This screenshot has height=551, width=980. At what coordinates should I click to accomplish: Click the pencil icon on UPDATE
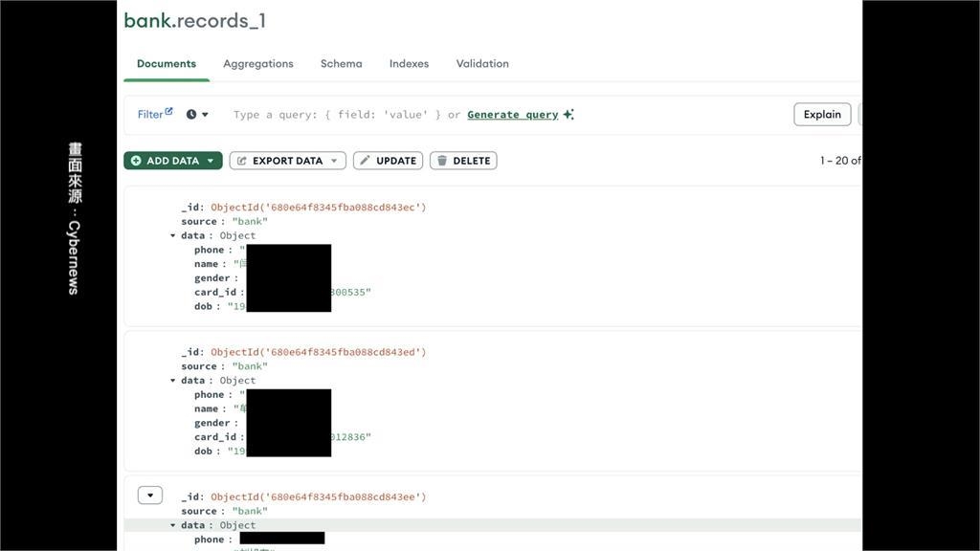coord(365,161)
